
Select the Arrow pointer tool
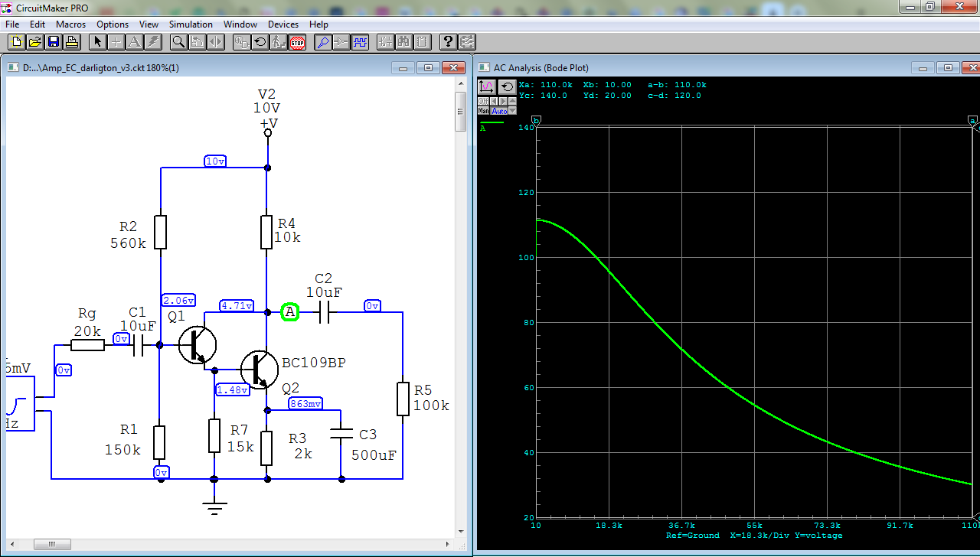pos(98,42)
